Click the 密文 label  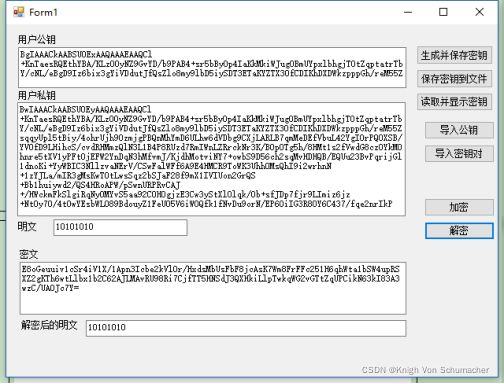point(29,254)
